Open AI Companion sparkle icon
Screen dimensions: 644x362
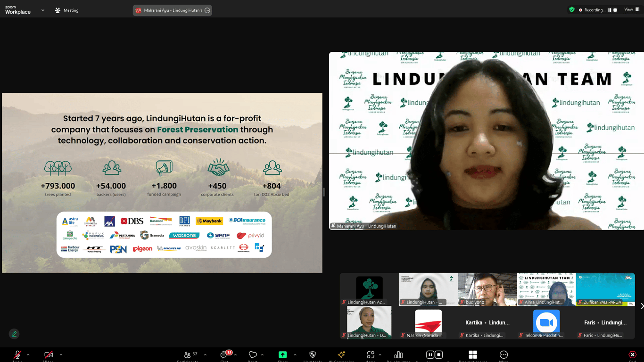341,355
